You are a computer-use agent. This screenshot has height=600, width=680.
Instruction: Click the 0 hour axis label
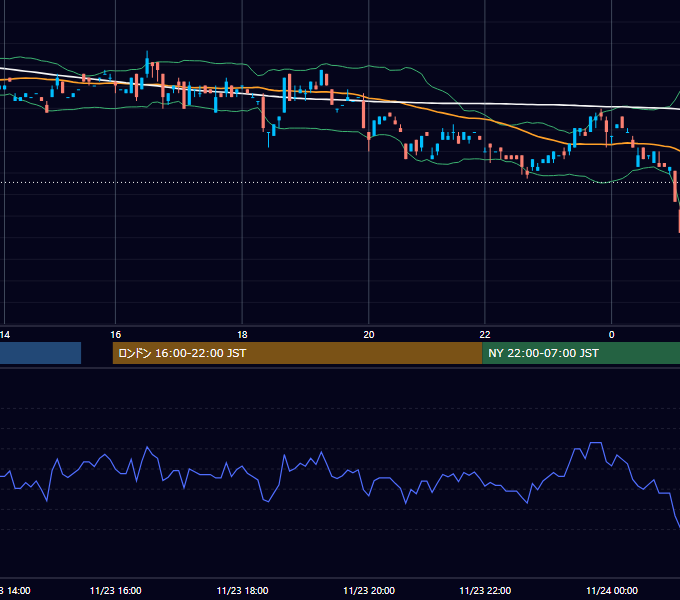[611, 335]
